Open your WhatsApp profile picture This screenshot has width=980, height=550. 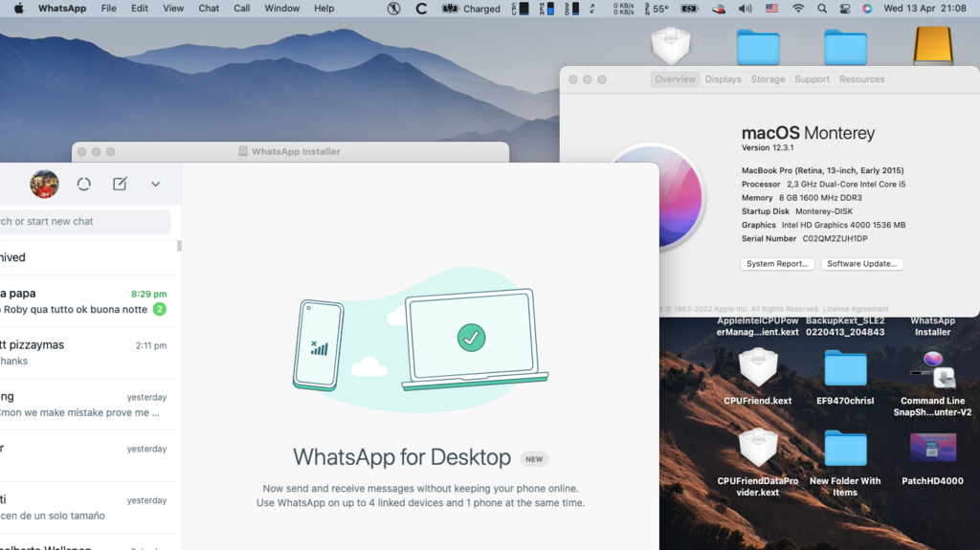[44, 184]
